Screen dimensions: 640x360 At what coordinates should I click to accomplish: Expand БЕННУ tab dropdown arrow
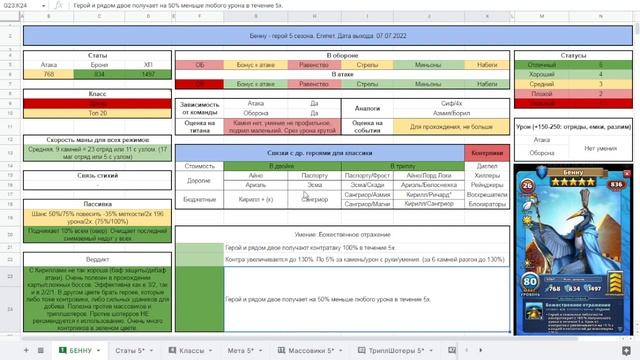[x=98, y=351]
